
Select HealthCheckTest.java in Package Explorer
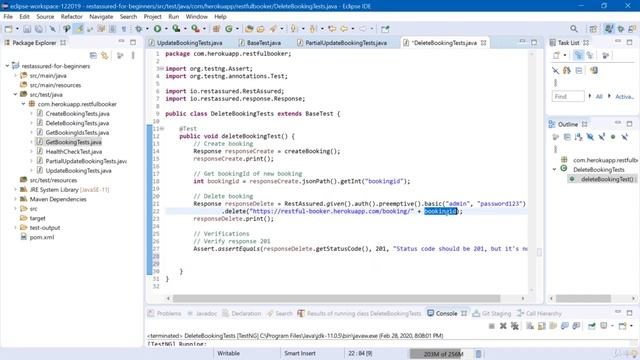coord(74,151)
